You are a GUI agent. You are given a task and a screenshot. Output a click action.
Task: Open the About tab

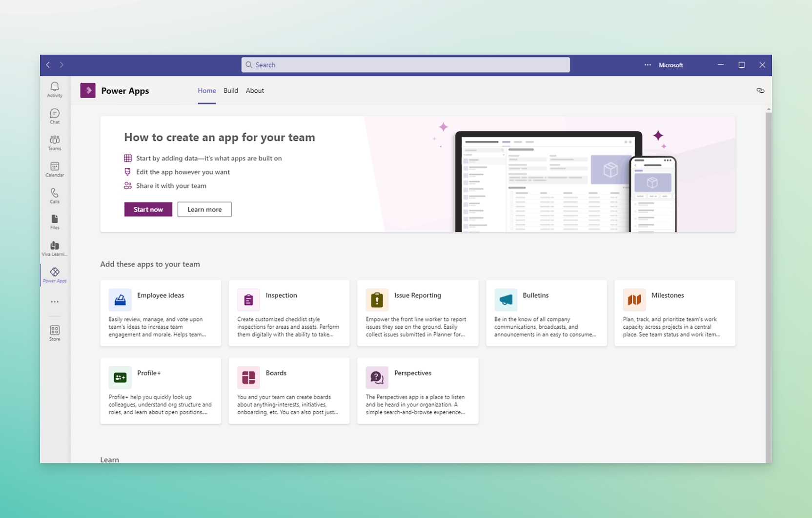coord(254,91)
